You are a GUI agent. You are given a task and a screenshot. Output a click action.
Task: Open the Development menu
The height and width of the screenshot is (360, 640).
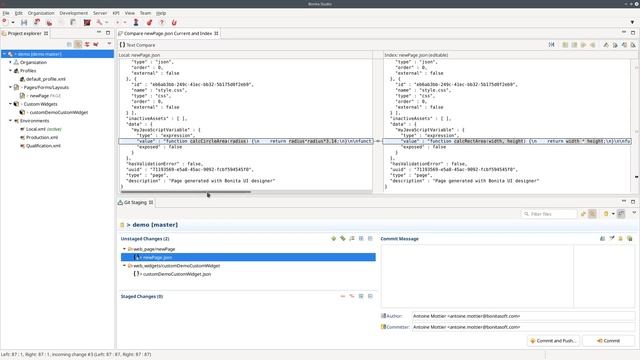click(73, 13)
